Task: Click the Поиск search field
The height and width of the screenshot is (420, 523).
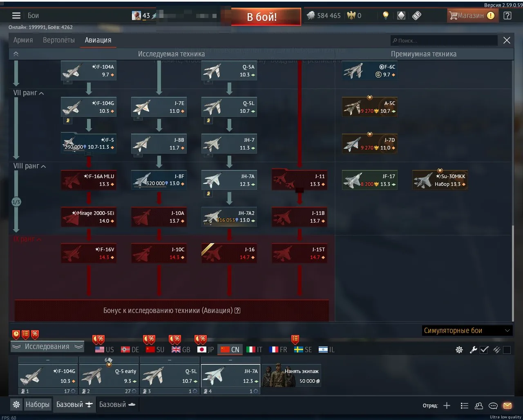Action: (444, 40)
